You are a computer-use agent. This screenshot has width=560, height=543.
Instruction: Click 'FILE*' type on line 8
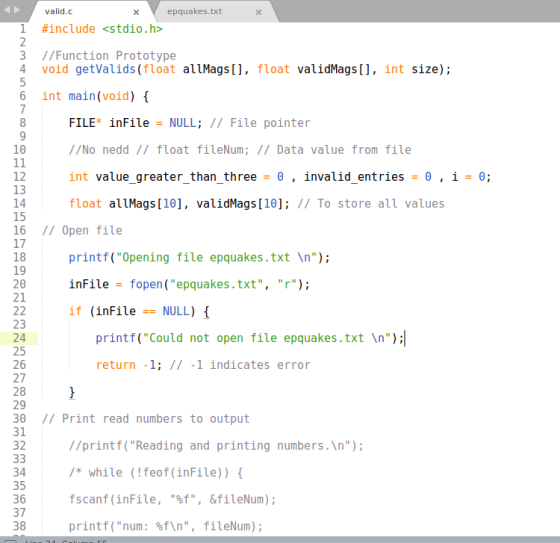click(x=85, y=123)
